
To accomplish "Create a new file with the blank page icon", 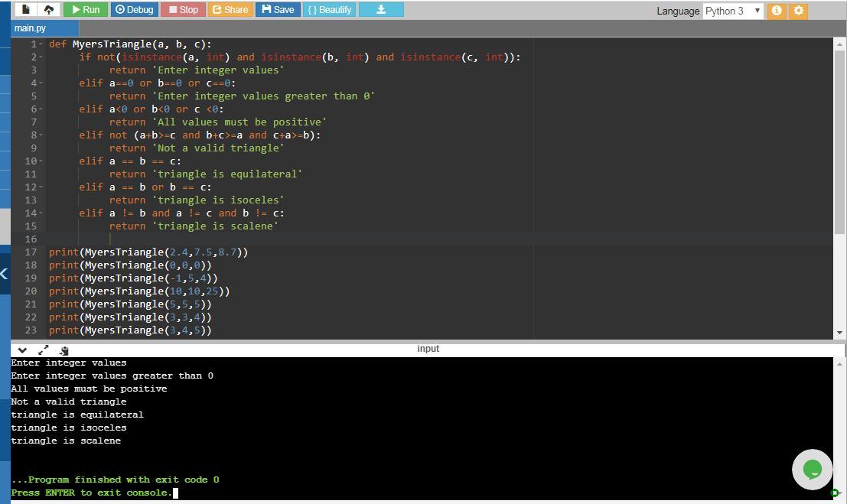I will tap(26, 10).
